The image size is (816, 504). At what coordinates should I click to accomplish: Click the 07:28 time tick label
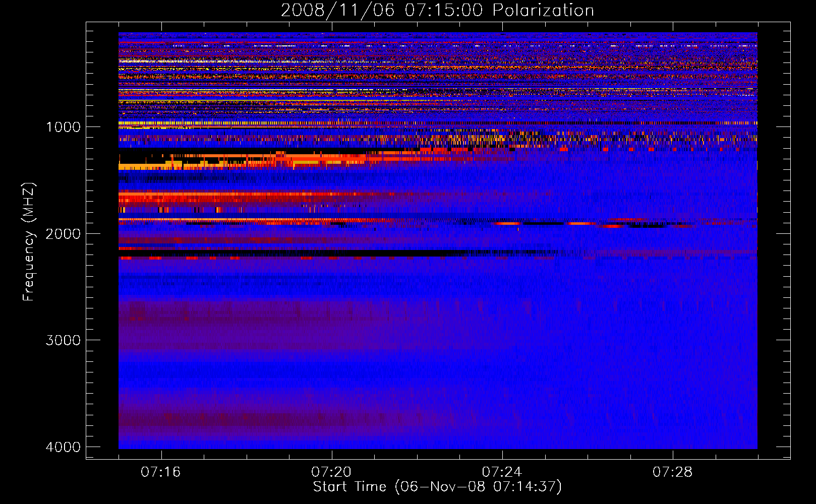[673, 472]
